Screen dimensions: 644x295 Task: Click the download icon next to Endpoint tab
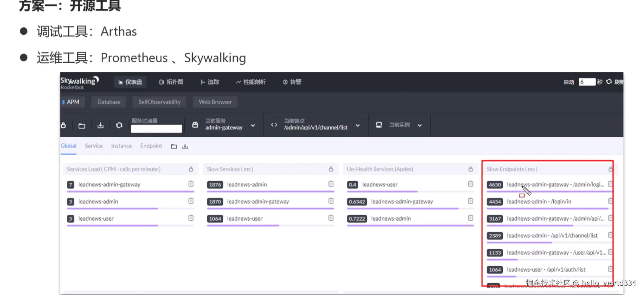click(x=185, y=146)
